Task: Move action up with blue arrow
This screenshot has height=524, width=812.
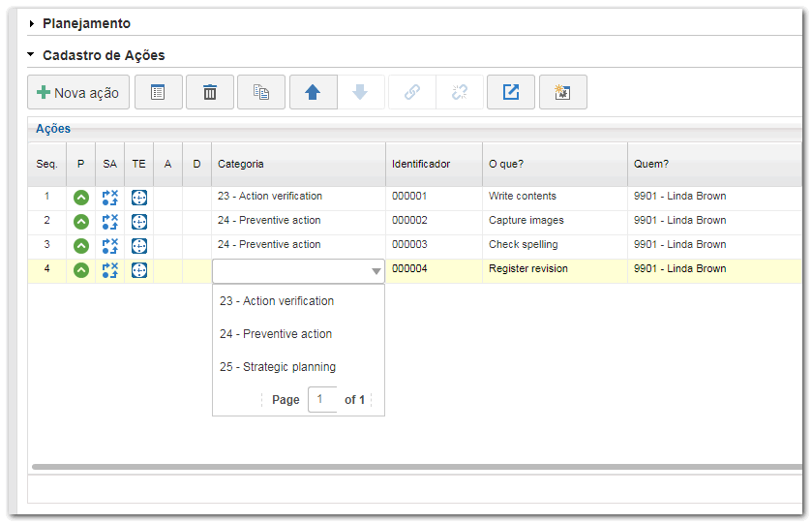Action: point(313,92)
